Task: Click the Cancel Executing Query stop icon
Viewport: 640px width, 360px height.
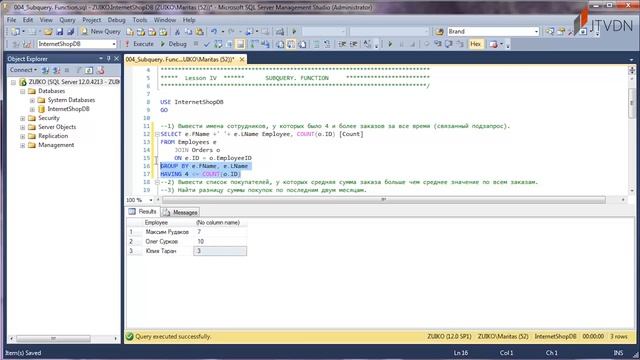Action: 196,44
